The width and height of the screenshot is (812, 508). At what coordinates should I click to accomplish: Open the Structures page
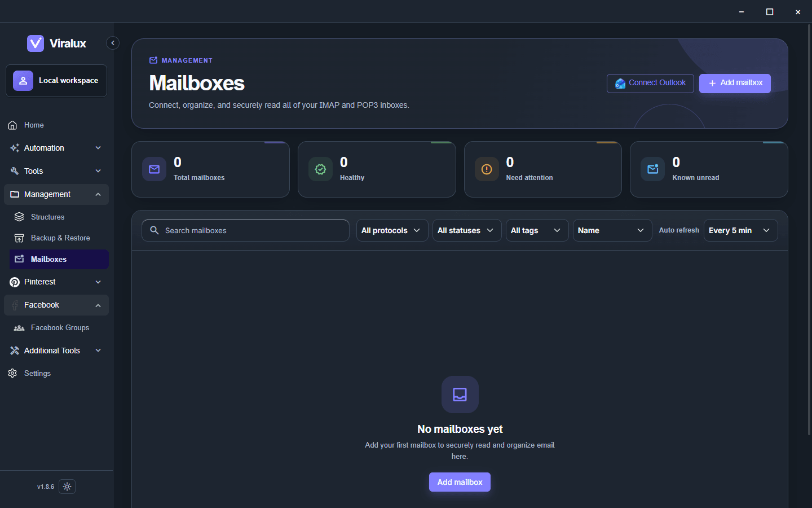(59, 217)
